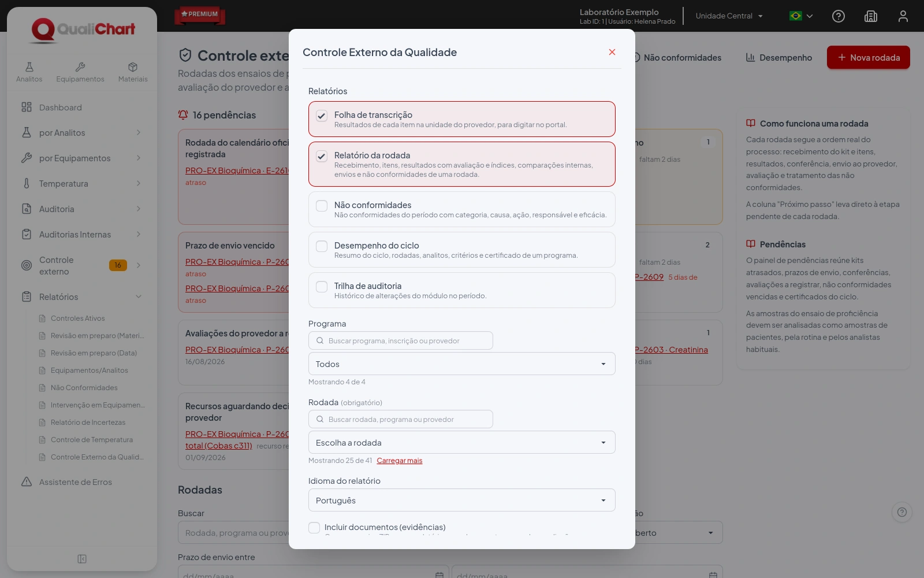Click the Nova rodada button
The image size is (924, 578).
click(x=869, y=57)
